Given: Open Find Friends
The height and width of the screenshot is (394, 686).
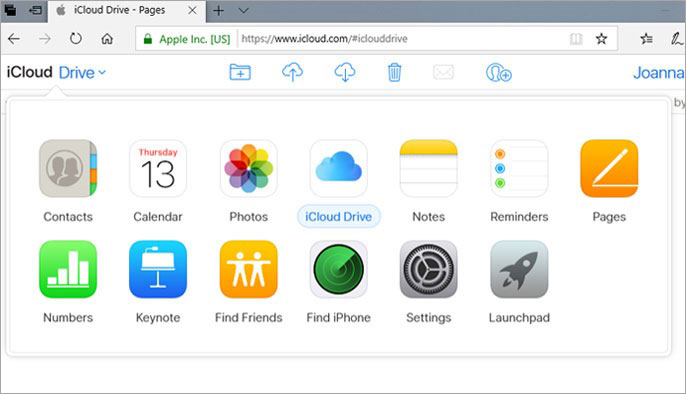Looking at the screenshot, I should coord(248,269).
